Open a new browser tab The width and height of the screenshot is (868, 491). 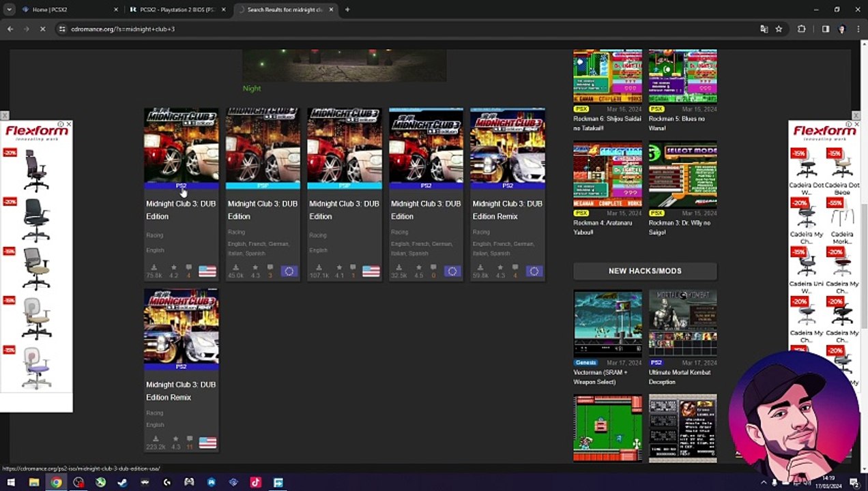coord(347,10)
